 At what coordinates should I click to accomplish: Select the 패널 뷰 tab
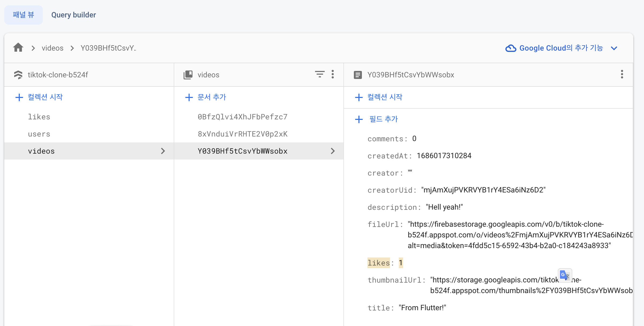[x=23, y=15]
